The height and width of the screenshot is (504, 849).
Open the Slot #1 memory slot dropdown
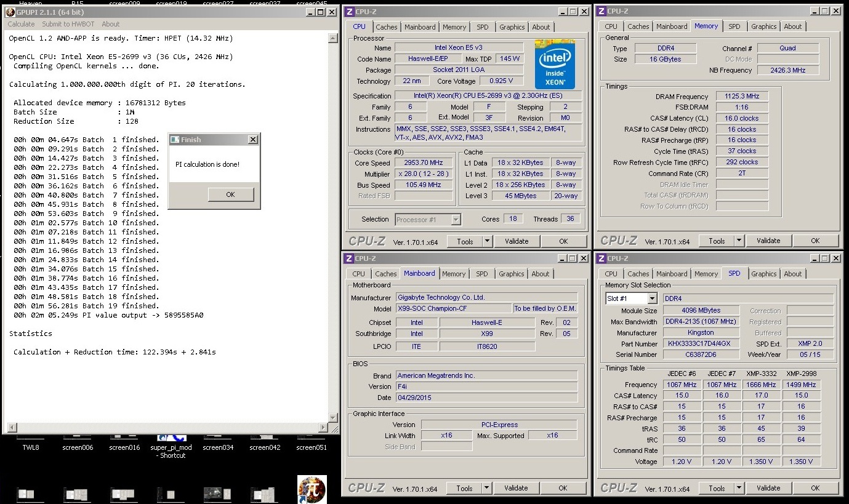(652, 298)
